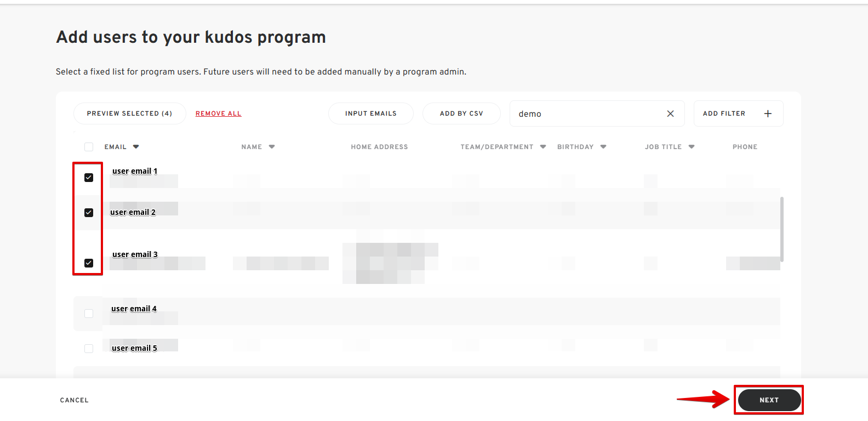Open Job Title column sort arrow
868x421 pixels.
(x=692, y=147)
